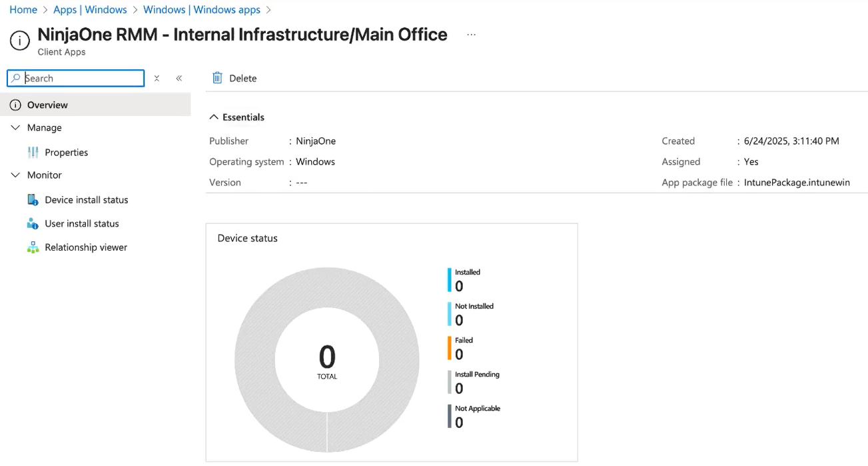The height and width of the screenshot is (466, 868).
Task: Click the blue Installed status swatch
Action: 450,280
